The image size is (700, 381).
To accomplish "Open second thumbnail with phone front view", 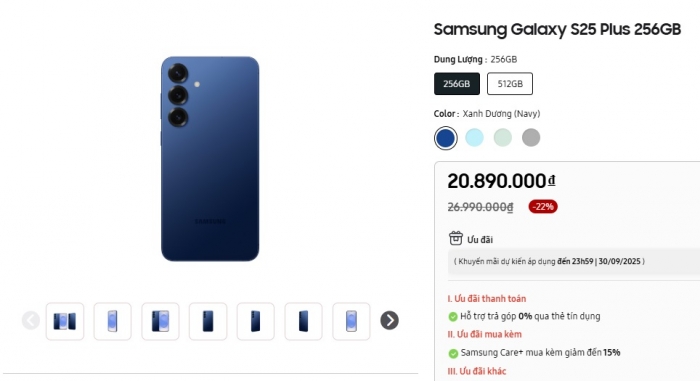I will tap(112, 321).
